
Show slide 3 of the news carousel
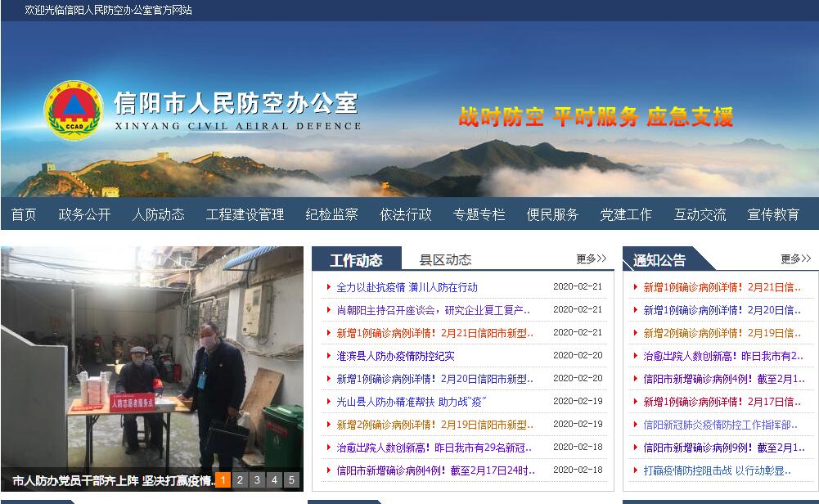click(x=257, y=480)
